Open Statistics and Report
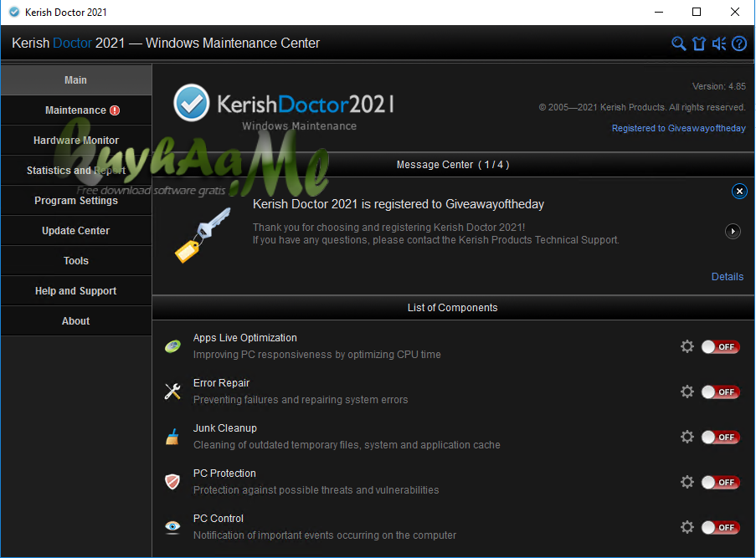The width and height of the screenshot is (756, 558). click(x=76, y=171)
